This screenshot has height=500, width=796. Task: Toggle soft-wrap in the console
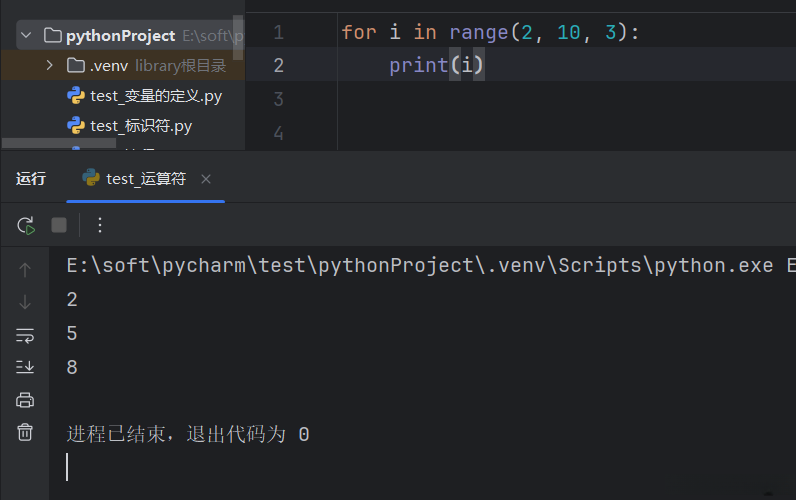pos(25,335)
